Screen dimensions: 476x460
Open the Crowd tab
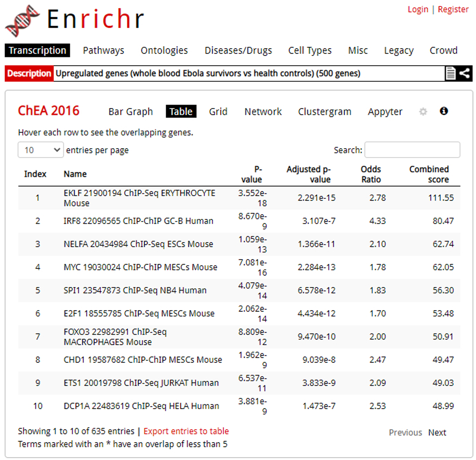click(443, 50)
